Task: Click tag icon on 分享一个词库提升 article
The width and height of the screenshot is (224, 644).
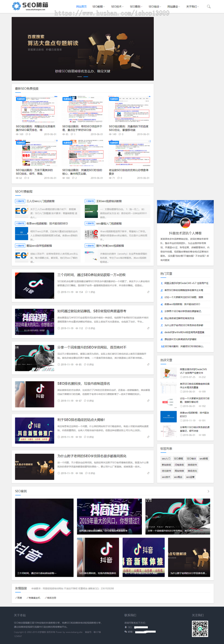Action: coord(148,365)
